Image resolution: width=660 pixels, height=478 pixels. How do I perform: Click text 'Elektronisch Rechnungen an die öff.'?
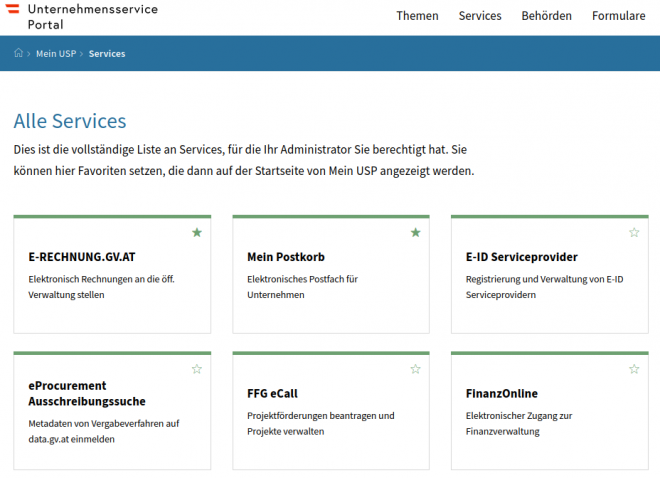(x=101, y=279)
